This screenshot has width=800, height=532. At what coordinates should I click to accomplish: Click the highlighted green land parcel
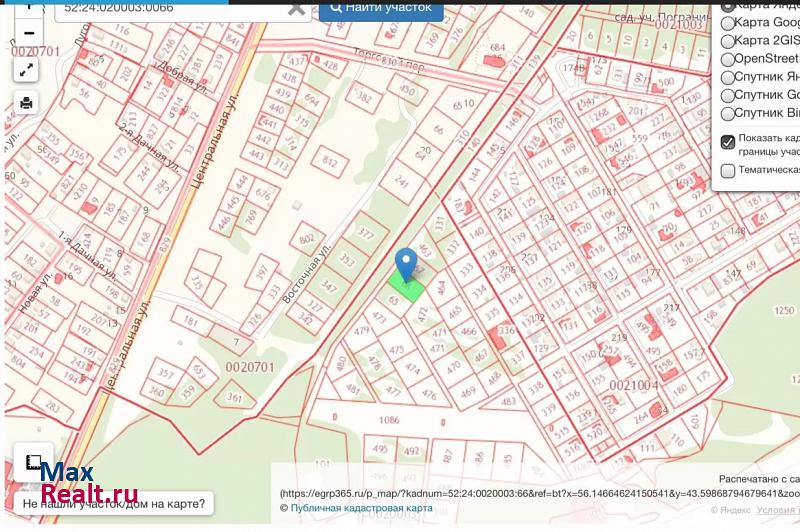405,289
